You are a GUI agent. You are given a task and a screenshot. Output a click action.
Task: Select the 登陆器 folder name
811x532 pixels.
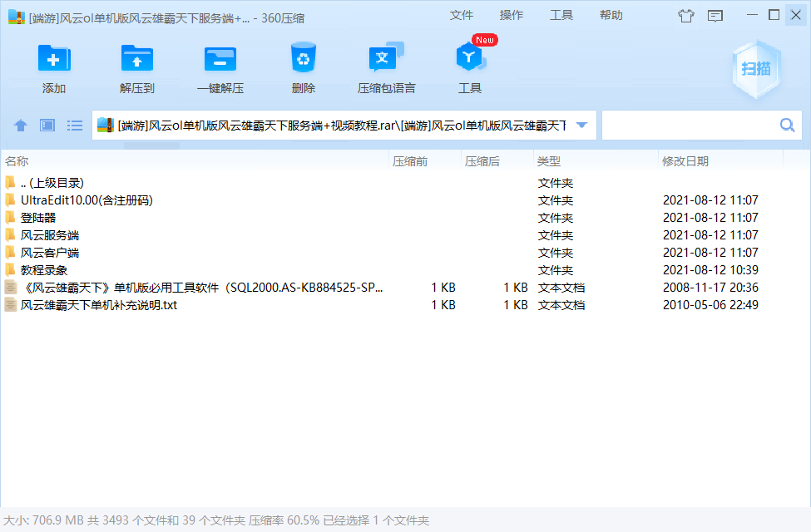coord(38,218)
